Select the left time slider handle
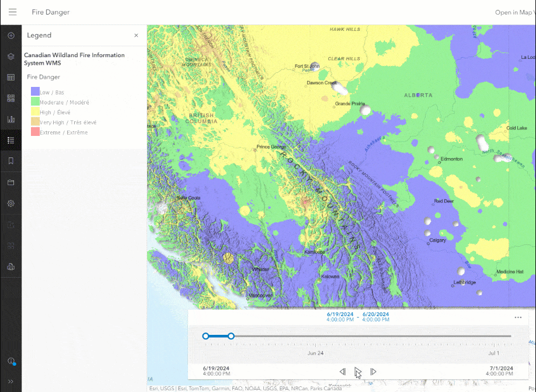536x392 pixels. 205,336
